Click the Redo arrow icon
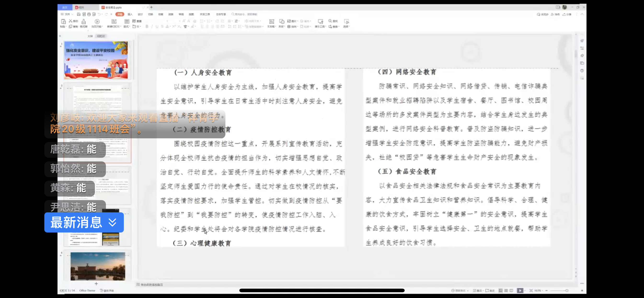 [x=106, y=14]
